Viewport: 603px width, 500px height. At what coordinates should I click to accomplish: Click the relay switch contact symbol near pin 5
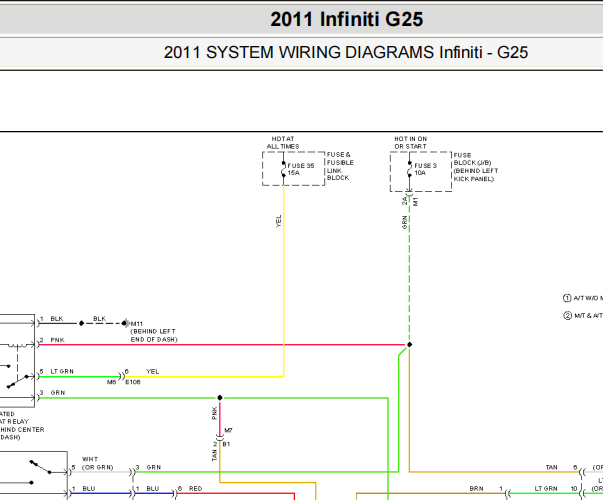[17, 381]
